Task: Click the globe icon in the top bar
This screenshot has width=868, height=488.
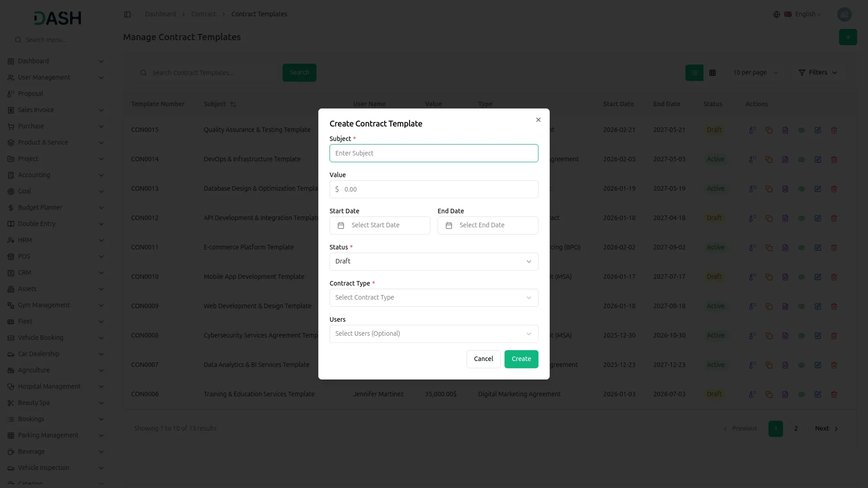Action: coord(777,14)
